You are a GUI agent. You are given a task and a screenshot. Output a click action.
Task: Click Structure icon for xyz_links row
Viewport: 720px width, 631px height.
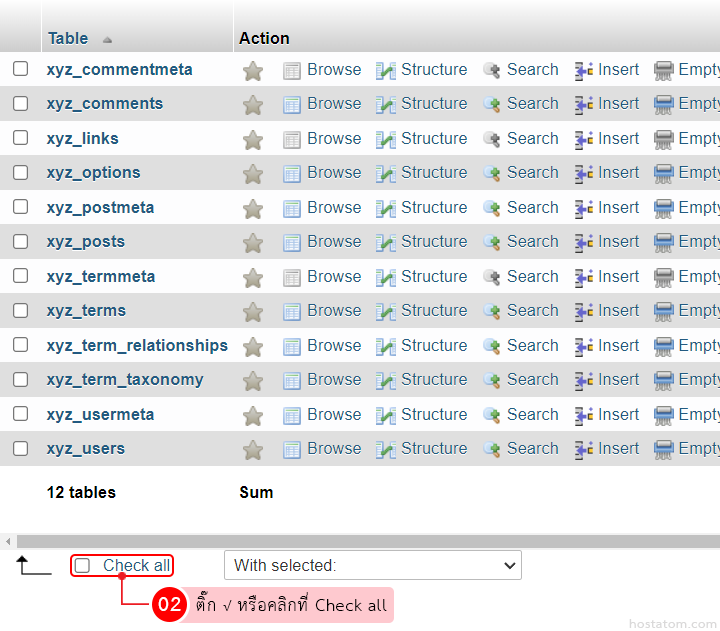(x=386, y=140)
